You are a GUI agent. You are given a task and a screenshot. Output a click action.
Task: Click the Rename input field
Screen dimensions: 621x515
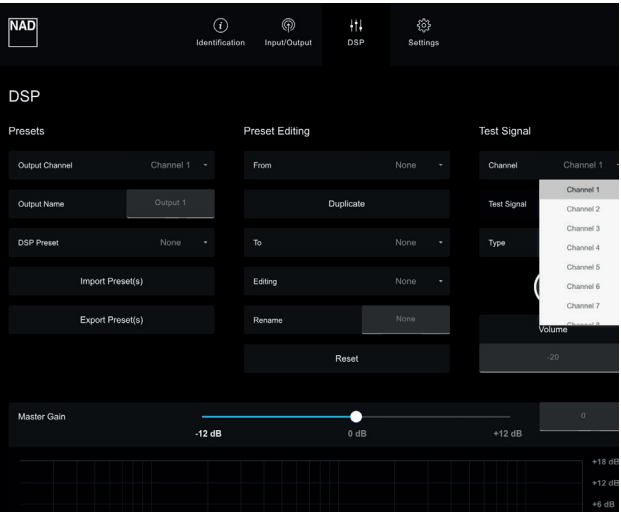(405, 320)
